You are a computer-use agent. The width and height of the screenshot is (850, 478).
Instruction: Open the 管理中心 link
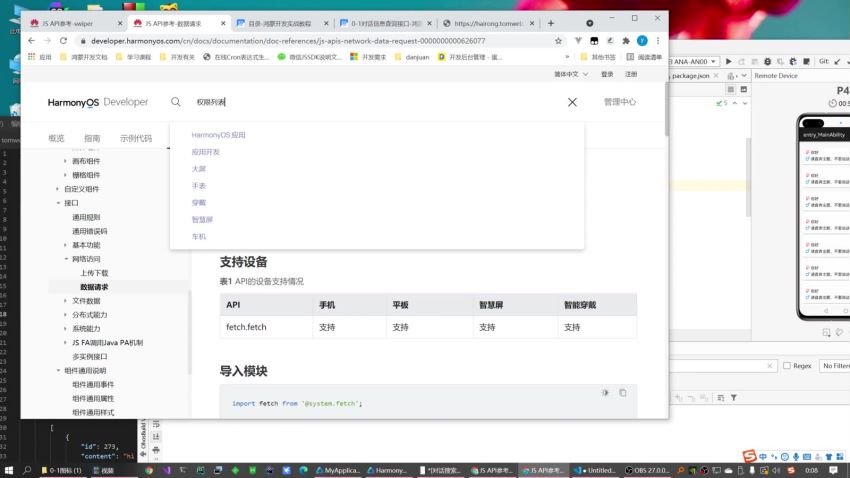[x=620, y=102]
